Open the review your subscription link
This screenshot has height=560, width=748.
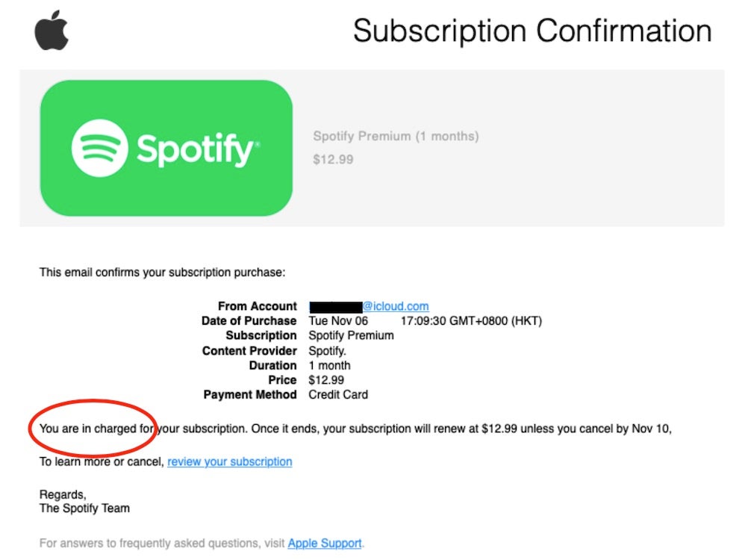(x=229, y=461)
